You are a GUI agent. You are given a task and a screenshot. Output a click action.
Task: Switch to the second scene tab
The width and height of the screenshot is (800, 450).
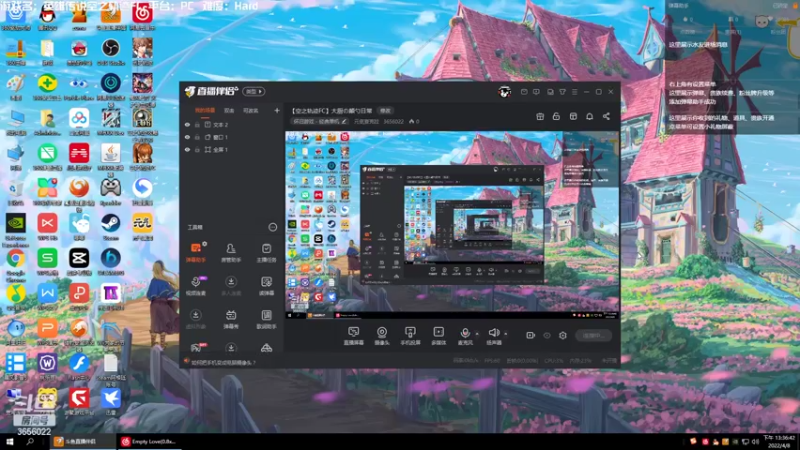click(229, 110)
